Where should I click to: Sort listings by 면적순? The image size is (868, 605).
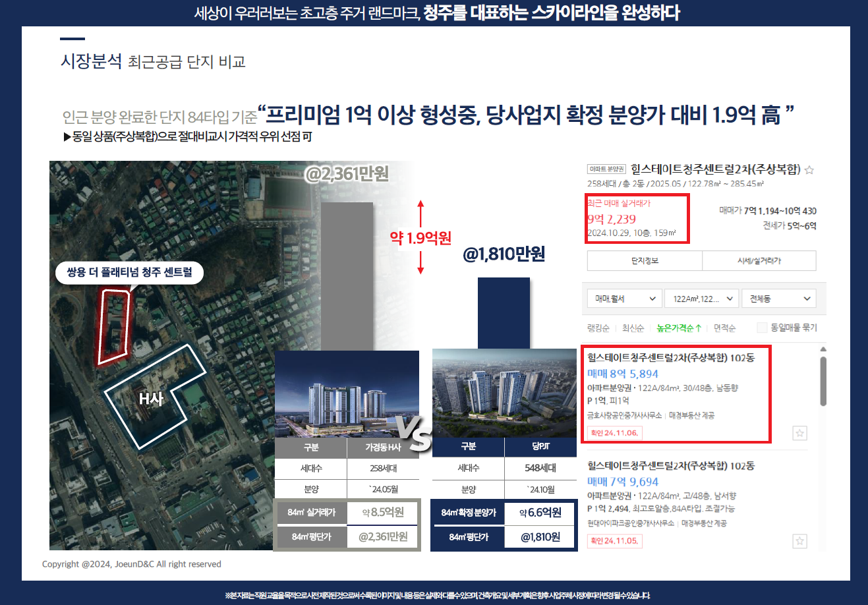click(724, 328)
